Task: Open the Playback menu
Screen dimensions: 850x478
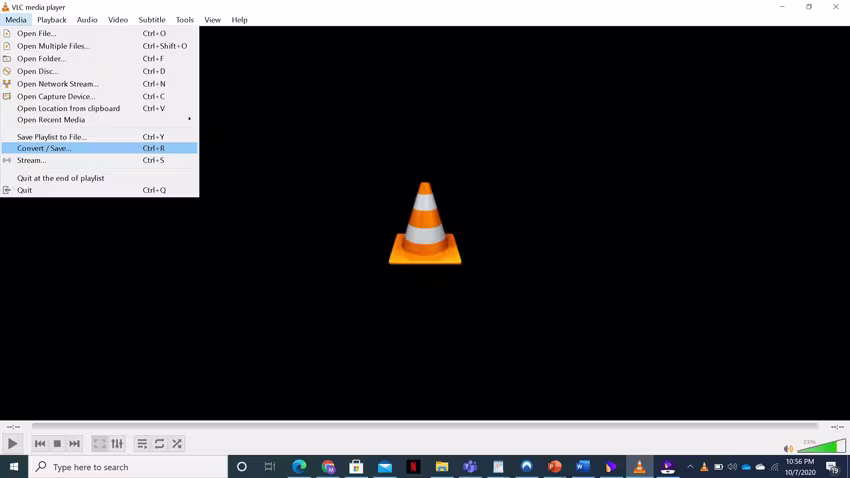Action: (x=51, y=20)
